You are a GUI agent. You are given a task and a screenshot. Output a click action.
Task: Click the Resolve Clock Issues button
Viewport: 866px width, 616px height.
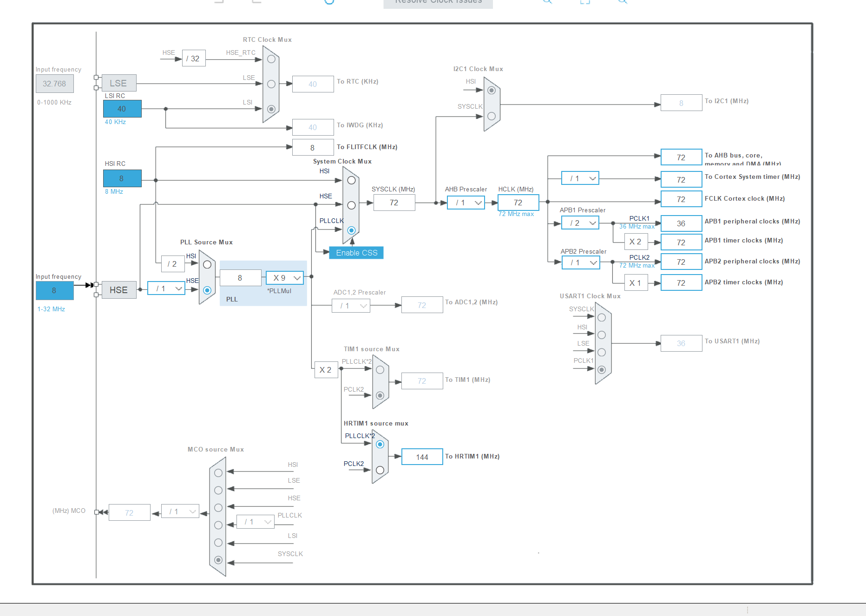pos(438,2)
